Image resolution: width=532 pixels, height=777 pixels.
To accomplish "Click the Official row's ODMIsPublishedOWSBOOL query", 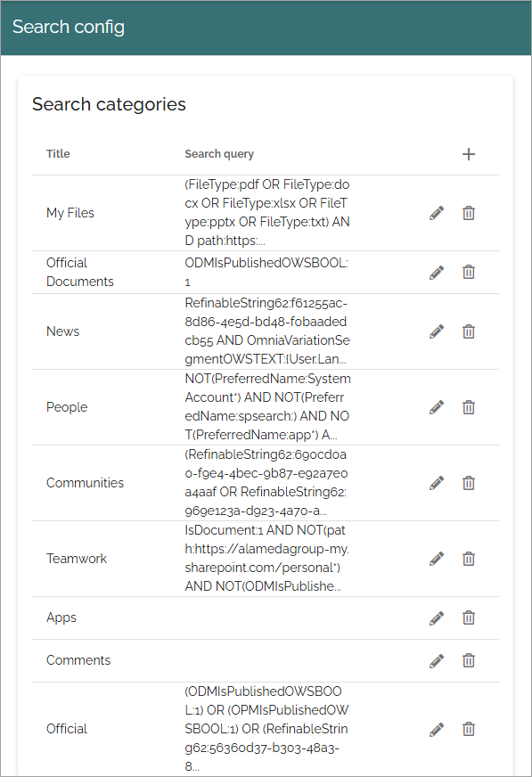I will [267, 729].
